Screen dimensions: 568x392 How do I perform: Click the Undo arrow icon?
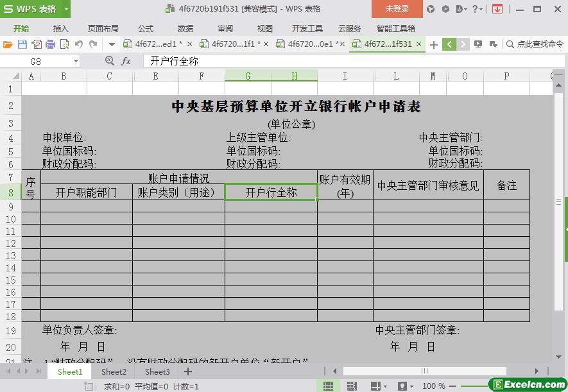coord(79,44)
